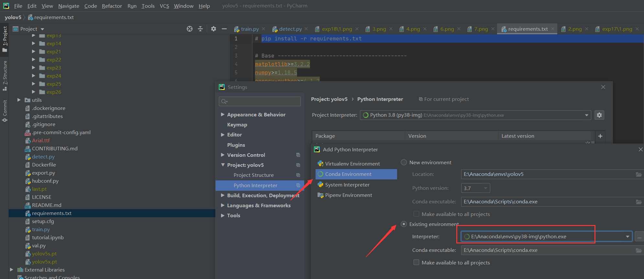Expand Appearance & Behavior settings section
This screenshot has width=644, height=279.
pyautogui.click(x=223, y=114)
